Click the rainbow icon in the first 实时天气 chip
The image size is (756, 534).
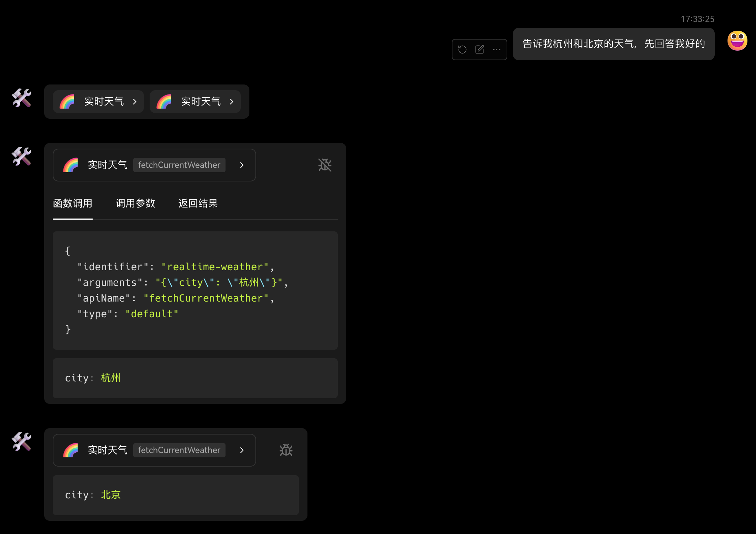tap(67, 102)
